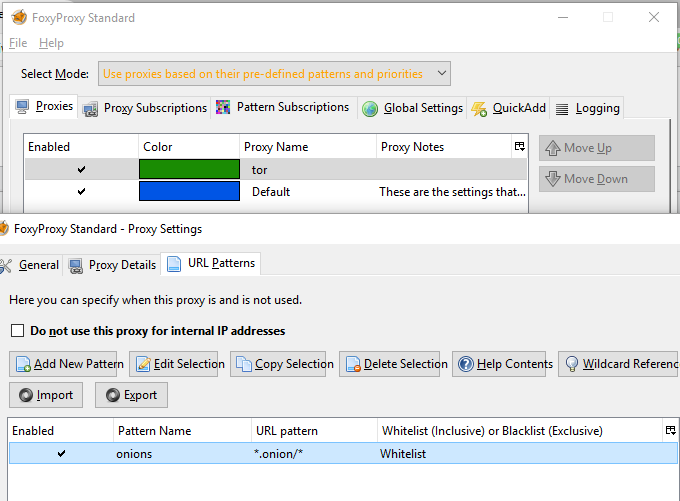Image resolution: width=680 pixels, height=501 pixels.
Task: Click the Import button round icon
Action: point(26,395)
